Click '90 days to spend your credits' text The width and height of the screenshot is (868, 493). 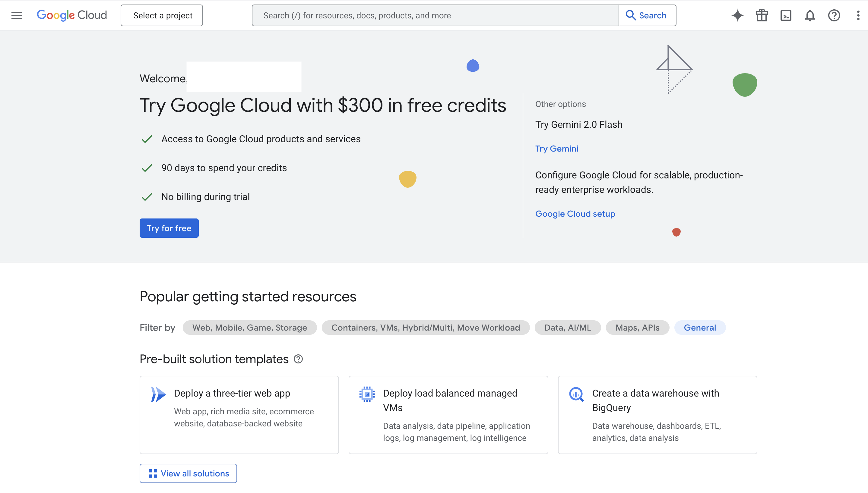point(224,168)
